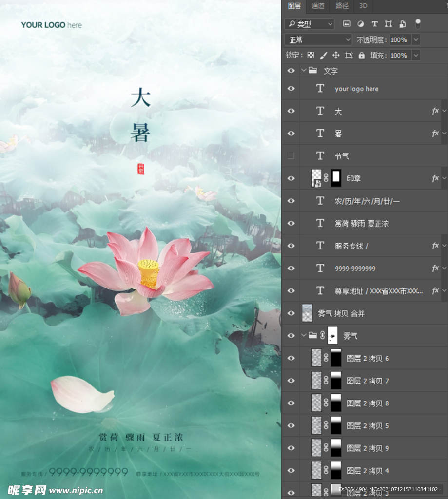Enable lock transparent pixels in Layers panel
Screen dimensions: 448x499
coord(311,55)
